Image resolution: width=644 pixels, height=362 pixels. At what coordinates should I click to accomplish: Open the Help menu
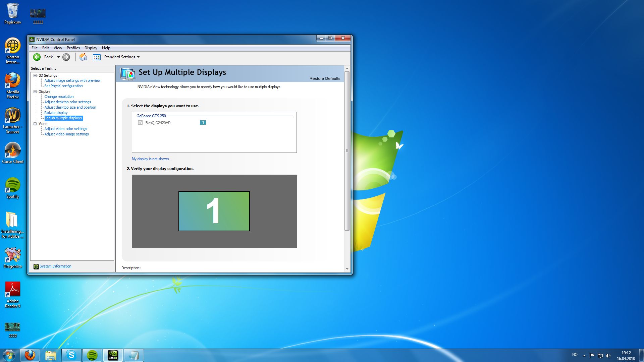106,48
